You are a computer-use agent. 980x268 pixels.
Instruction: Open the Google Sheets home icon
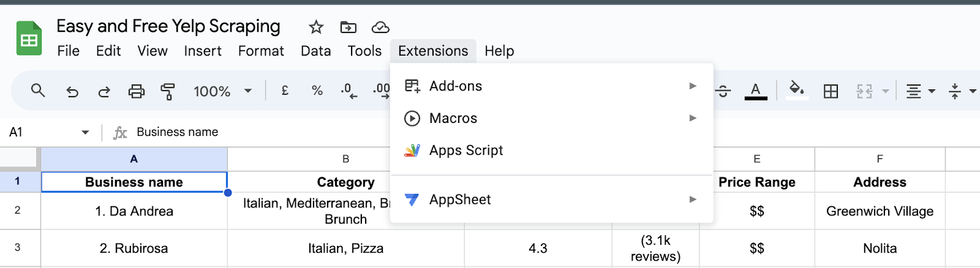[29, 39]
